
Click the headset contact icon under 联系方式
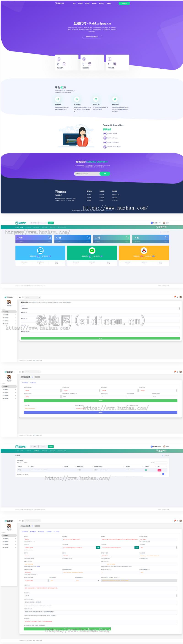105,147
